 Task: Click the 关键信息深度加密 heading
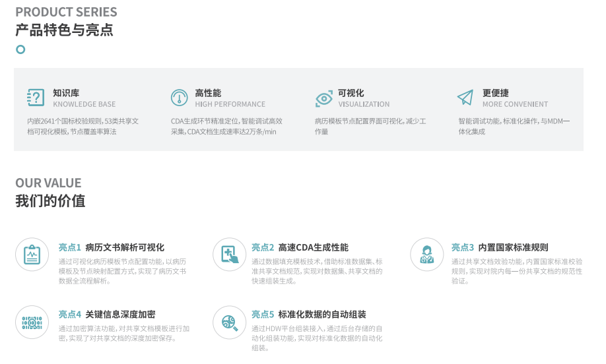tap(120, 314)
